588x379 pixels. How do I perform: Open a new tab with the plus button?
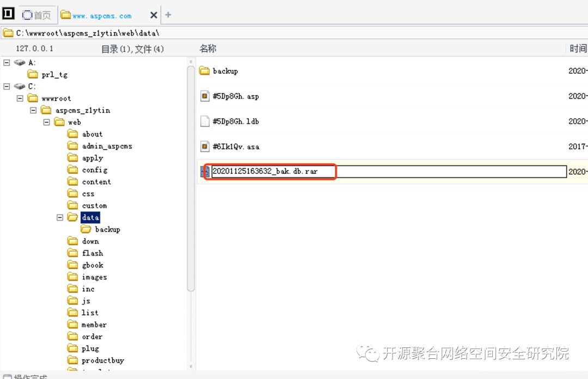(x=168, y=15)
